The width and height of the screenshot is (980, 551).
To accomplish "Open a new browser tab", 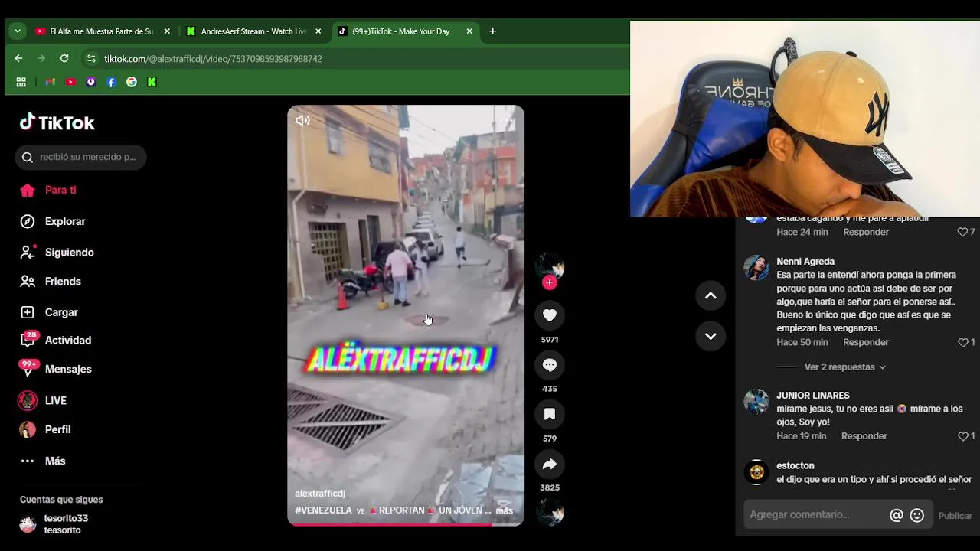I will [492, 31].
